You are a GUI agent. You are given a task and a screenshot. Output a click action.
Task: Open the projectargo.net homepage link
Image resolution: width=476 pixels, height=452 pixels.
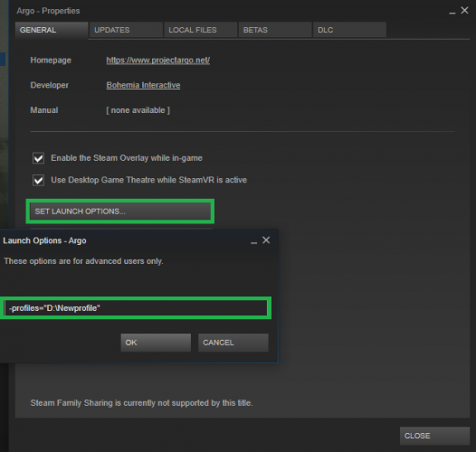(x=157, y=60)
